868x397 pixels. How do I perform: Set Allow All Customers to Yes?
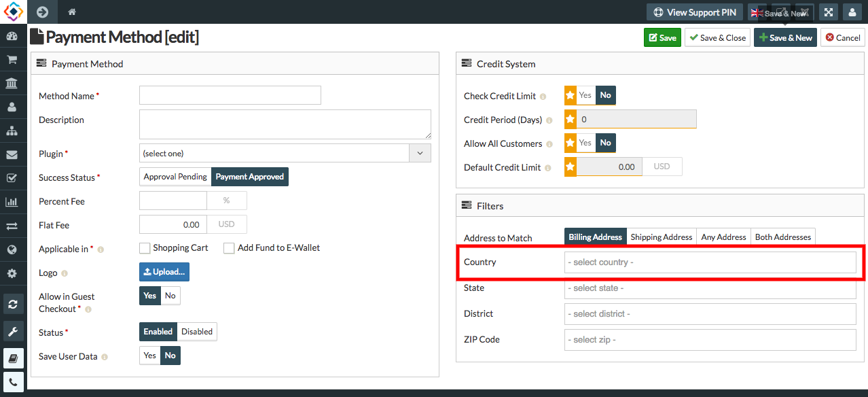585,143
